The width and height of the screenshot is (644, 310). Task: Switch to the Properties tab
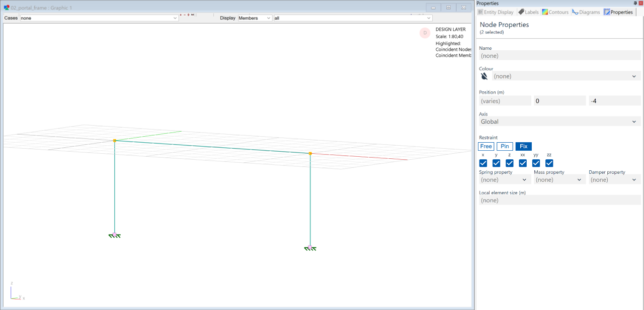618,12
